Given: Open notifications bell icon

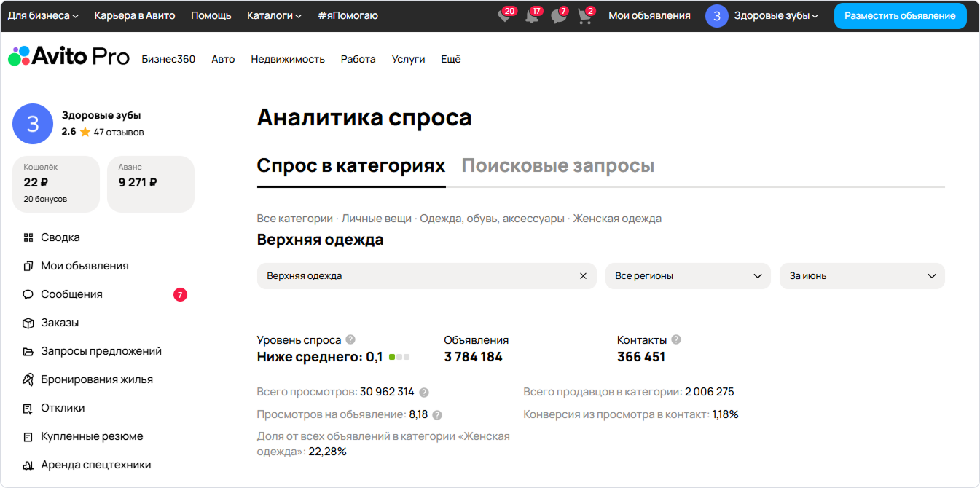Looking at the screenshot, I should click(532, 16).
